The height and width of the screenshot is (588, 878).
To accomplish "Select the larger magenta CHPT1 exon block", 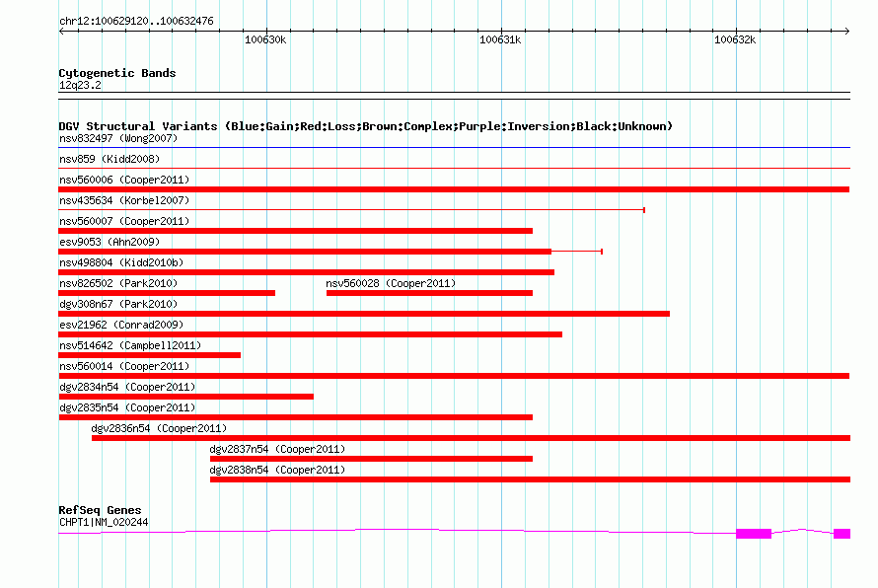I will pyautogui.click(x=753, y=534).
